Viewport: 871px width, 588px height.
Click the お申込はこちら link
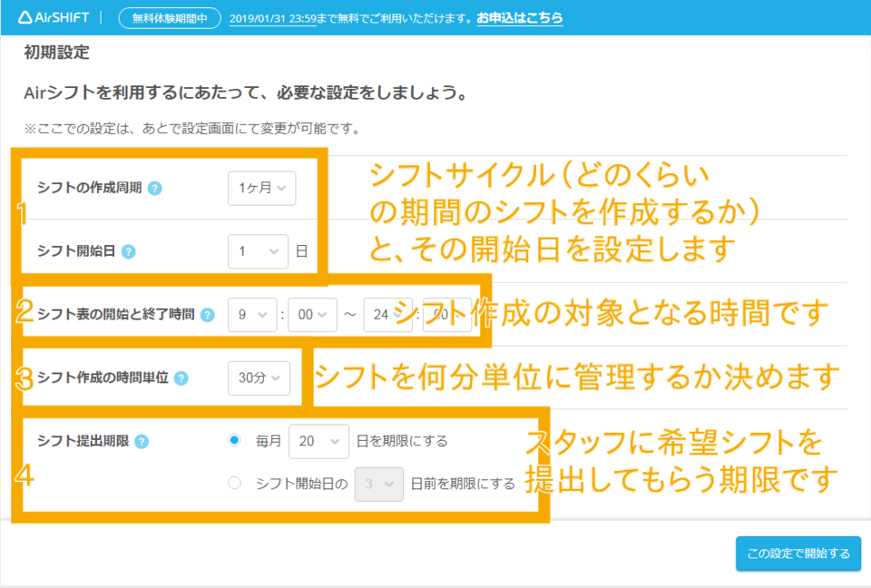[x=519, y=18]
